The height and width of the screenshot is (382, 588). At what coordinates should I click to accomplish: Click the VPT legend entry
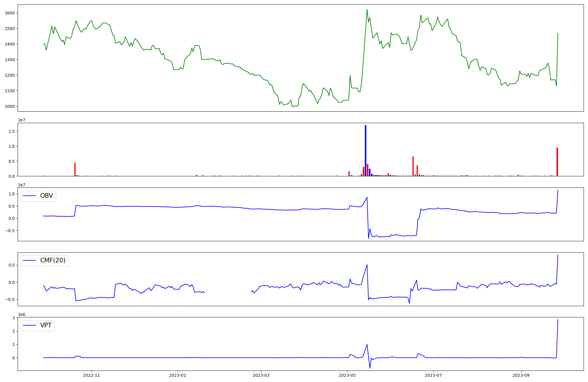[46, 325]
